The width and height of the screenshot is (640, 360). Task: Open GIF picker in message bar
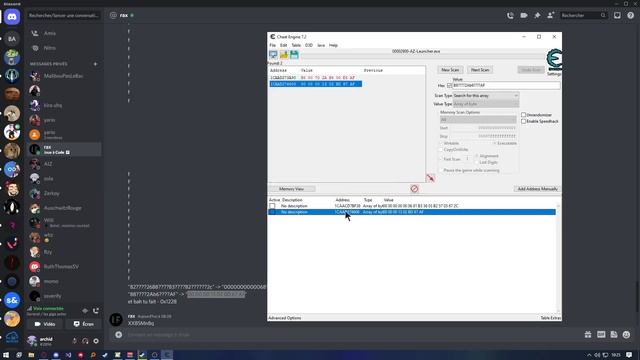click(601, 335)
